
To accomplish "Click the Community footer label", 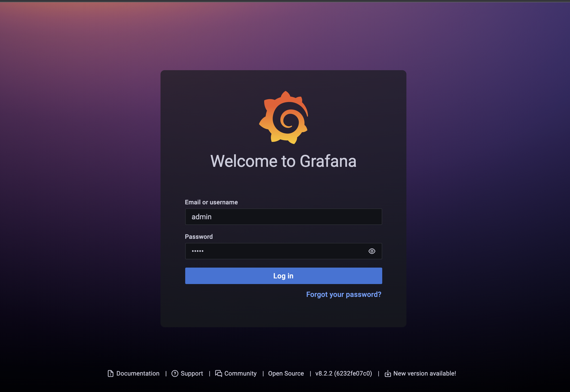I will [241, 373].
